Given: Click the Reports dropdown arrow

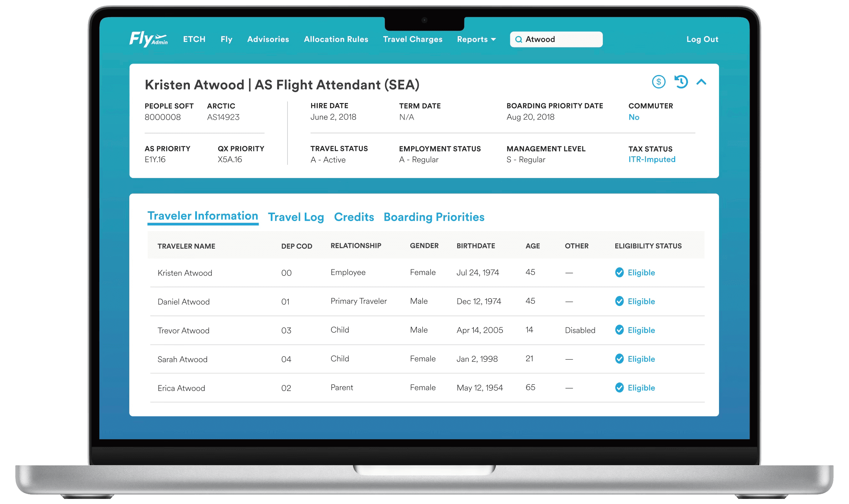Looking at the screenshot, I should (x=493, y=40).
